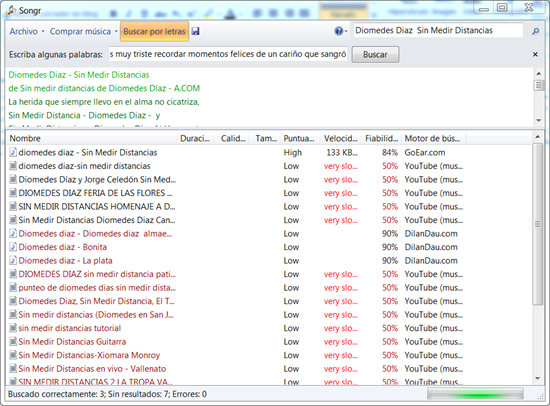Click lyrics list scroll down arrow
Screen dimensions: 550x406
click(x=539, y=121)
